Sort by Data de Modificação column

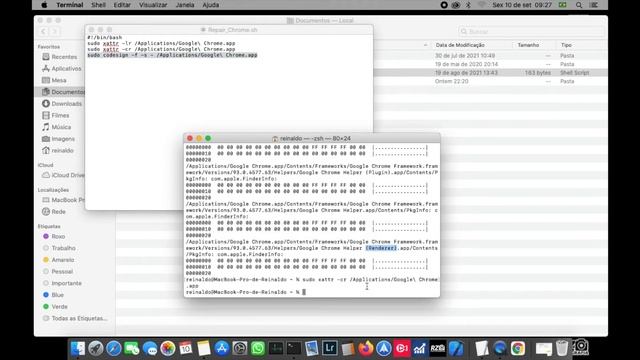click(x=460, y=45)
